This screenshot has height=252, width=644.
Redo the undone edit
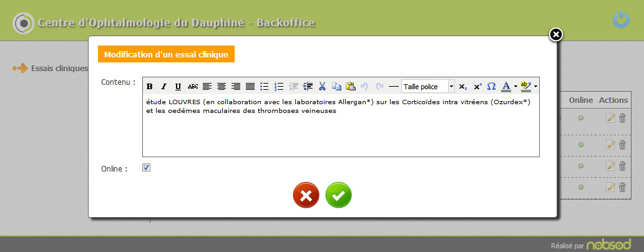[379, 87]
